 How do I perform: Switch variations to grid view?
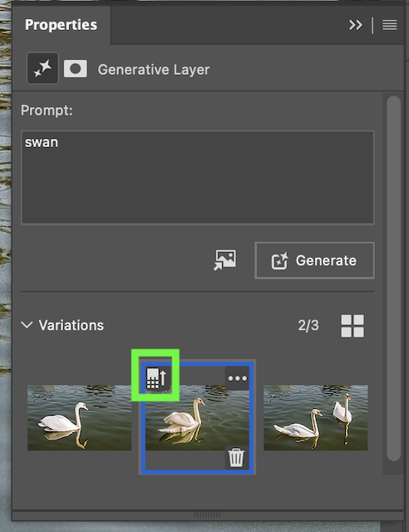pos(352,326)
